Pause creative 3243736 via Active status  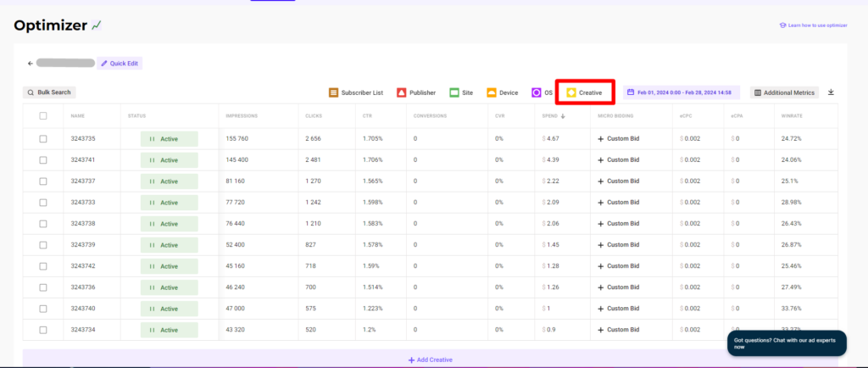169,287
